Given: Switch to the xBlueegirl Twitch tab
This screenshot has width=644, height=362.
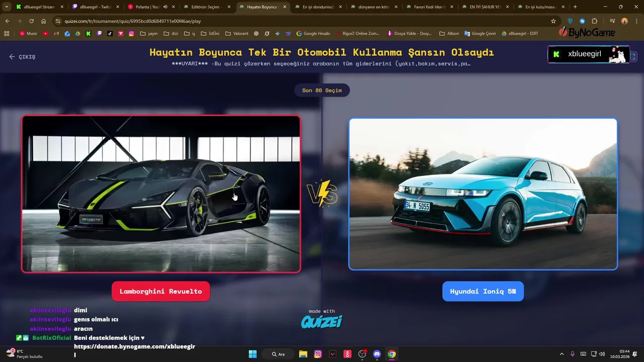Looking at the screenshot, I should point(96,7).
